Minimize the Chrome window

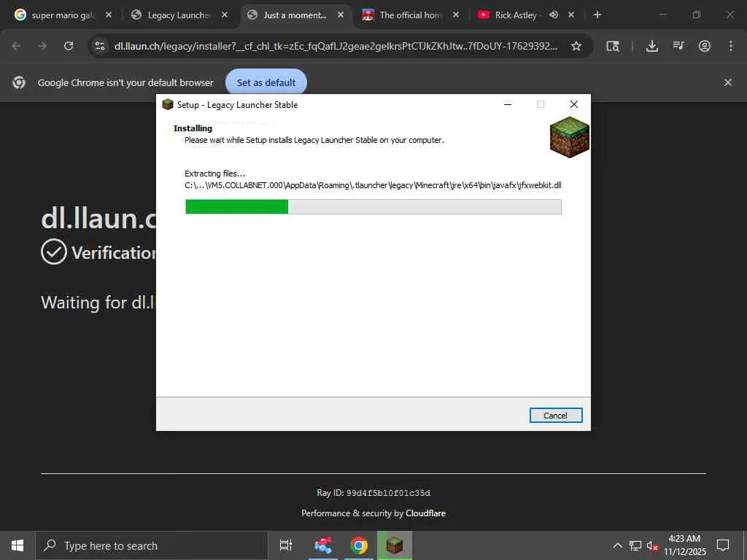(662, 15)
